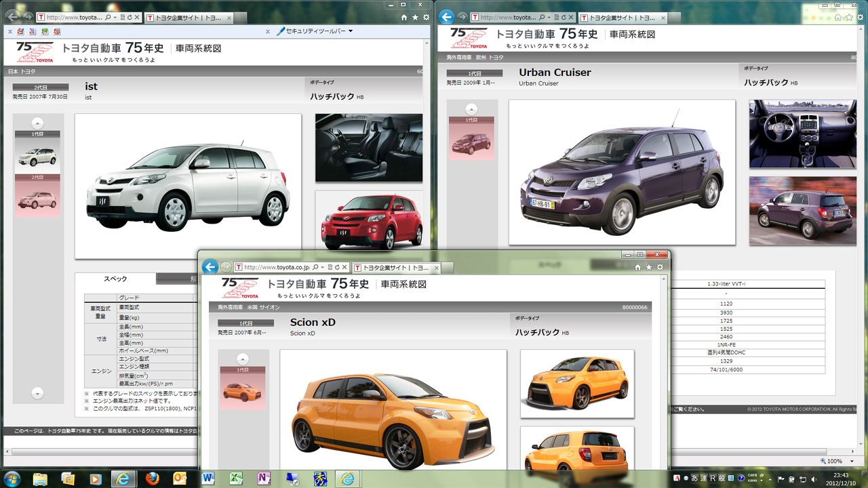Click 車両系統図 link in Scion xD window

point(403,285)
